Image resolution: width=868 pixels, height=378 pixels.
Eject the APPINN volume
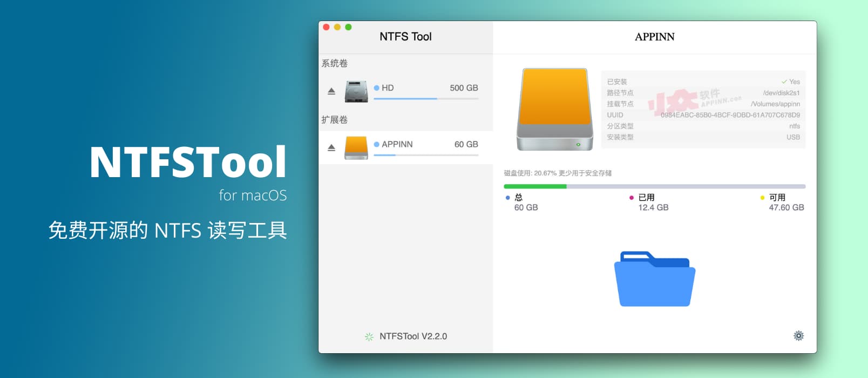click(331, 147)
